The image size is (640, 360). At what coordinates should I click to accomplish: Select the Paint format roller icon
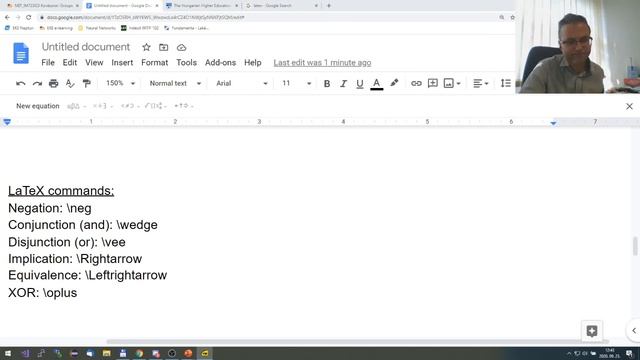[x=87, y=83]
